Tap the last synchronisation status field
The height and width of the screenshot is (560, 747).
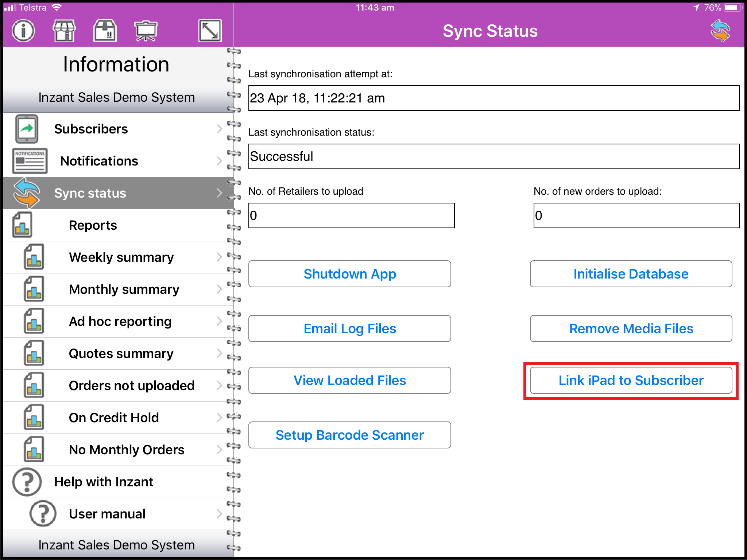494,156
